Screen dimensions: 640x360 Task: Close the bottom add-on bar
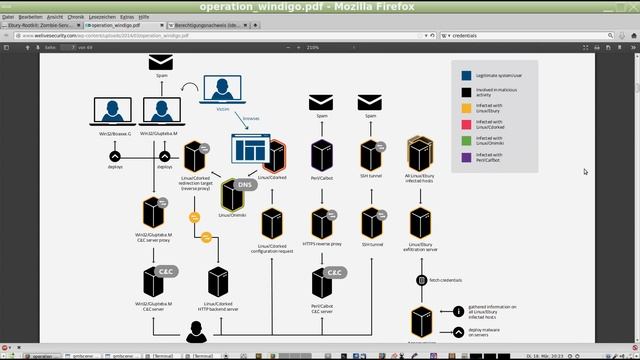pyautogui.click(x=18, y=348)
